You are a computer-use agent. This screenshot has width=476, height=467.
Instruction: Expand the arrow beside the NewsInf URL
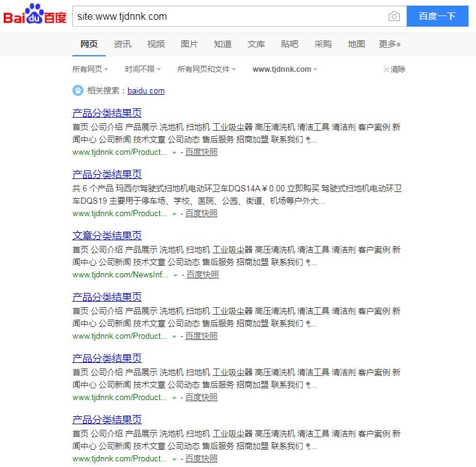175,276
